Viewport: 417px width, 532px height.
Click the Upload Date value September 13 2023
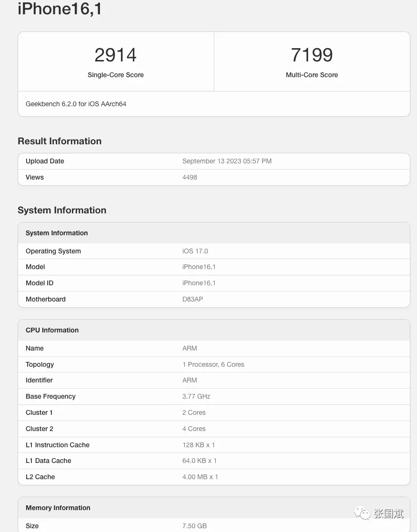click(227, 161)
